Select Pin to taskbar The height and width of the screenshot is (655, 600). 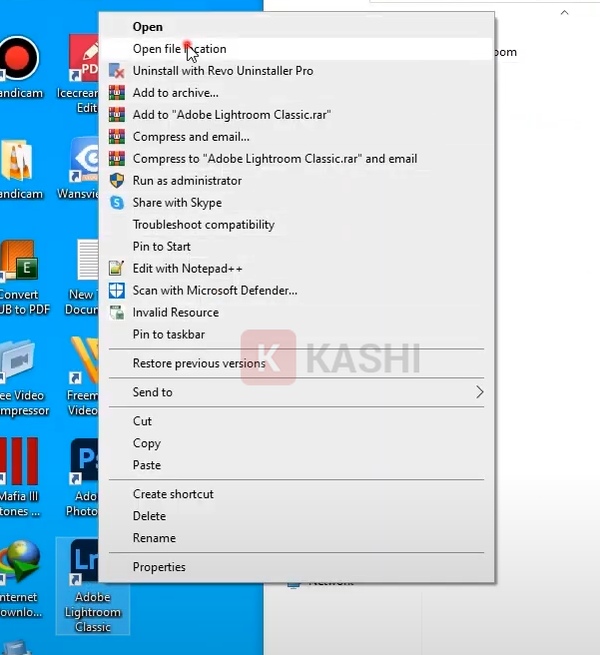tap(169, 335)
